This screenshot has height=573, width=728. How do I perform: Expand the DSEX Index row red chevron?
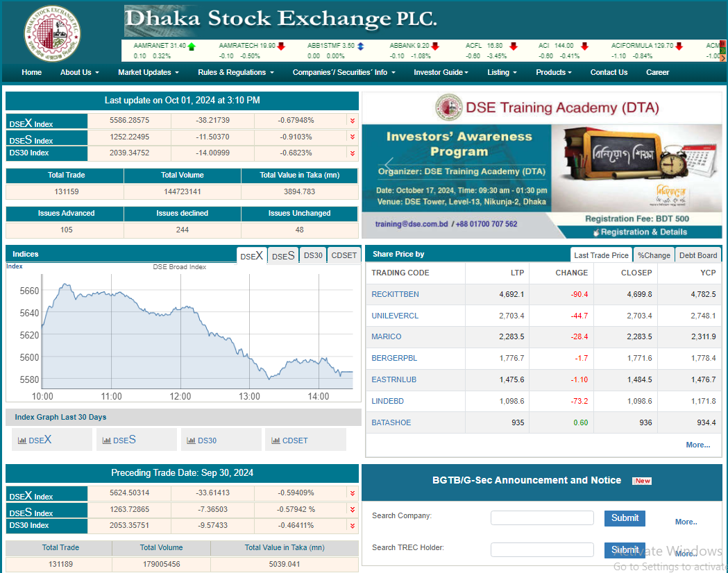point(353,121)
